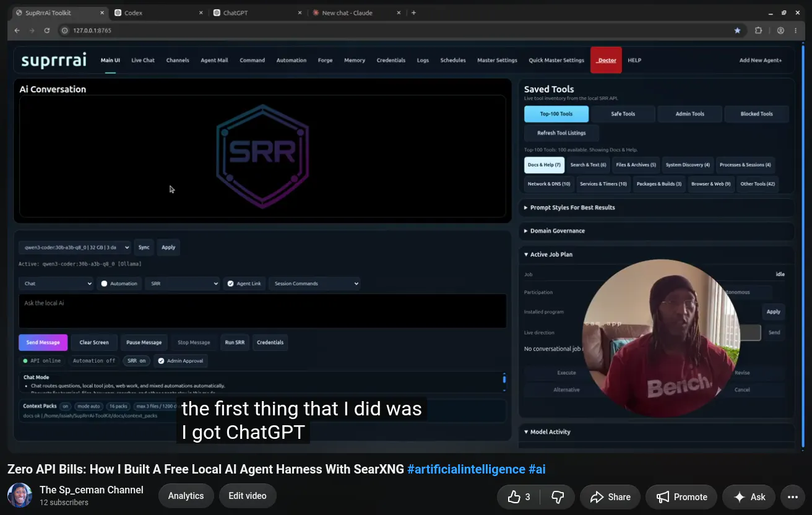The height and width of the screenshot is (515, 812).
Task: Click the 'Ask the local Ai' input box
Action: tap(262, 311)
